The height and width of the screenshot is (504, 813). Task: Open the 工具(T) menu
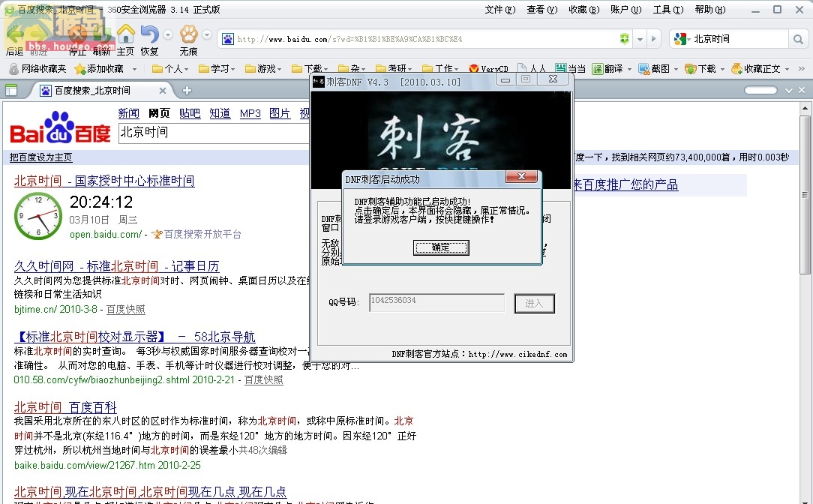tap(667, 9)
